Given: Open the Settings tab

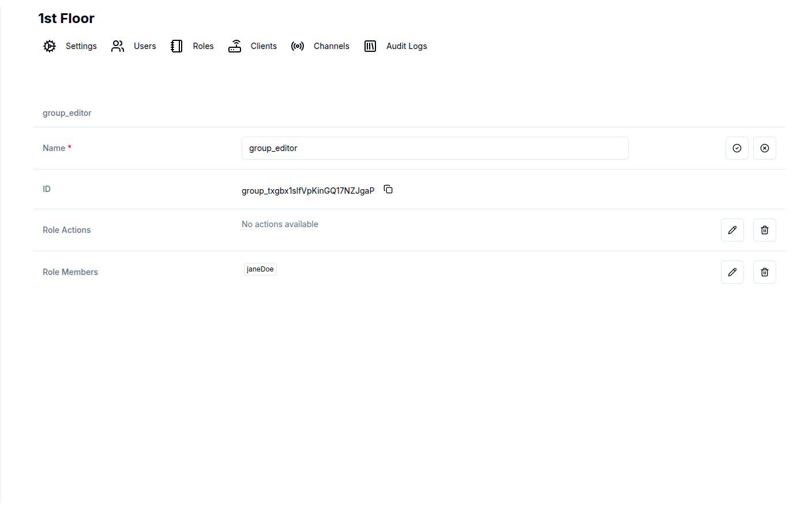Looking at the screenshot, I should point(70,46).
